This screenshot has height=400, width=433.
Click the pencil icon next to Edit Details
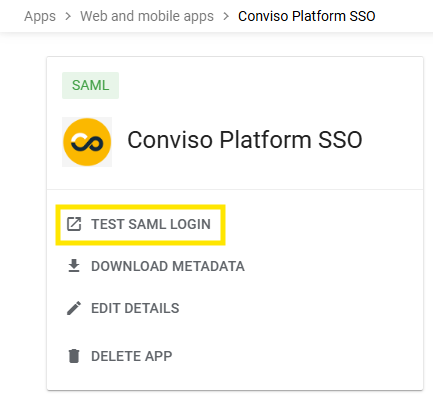(74, 308)
